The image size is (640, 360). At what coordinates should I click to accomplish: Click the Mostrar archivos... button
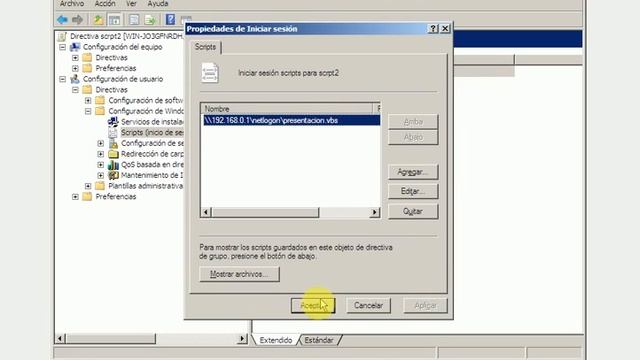tap(239, 274)
